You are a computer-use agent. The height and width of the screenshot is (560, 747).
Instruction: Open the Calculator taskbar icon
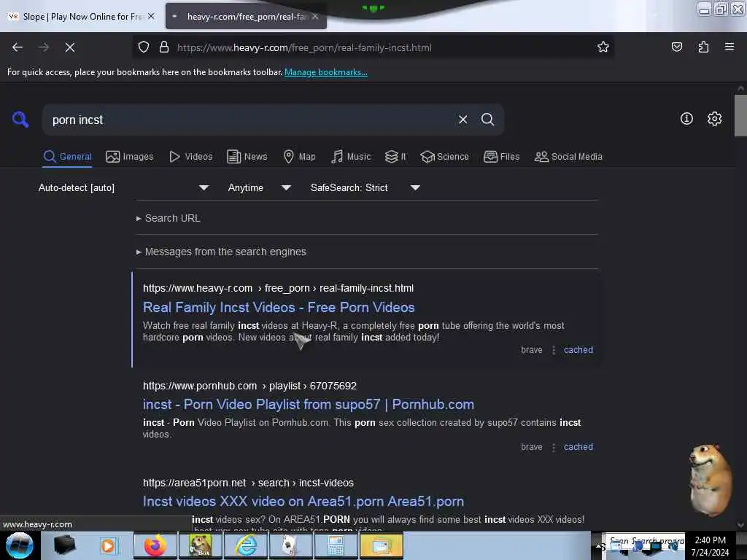(336, 545)
